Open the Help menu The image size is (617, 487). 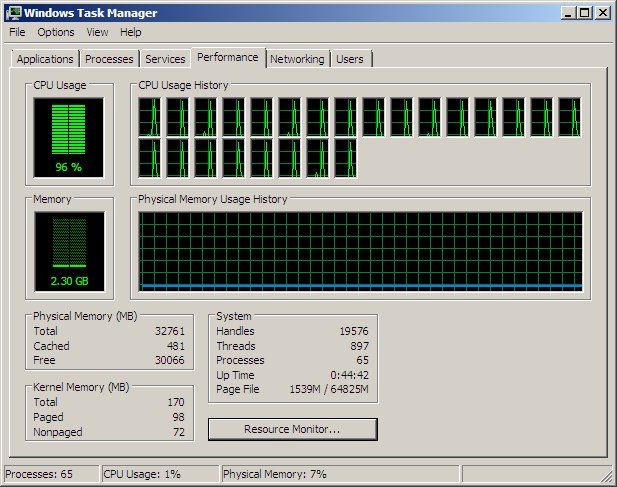pyautogui.click(x=131, y=32)
